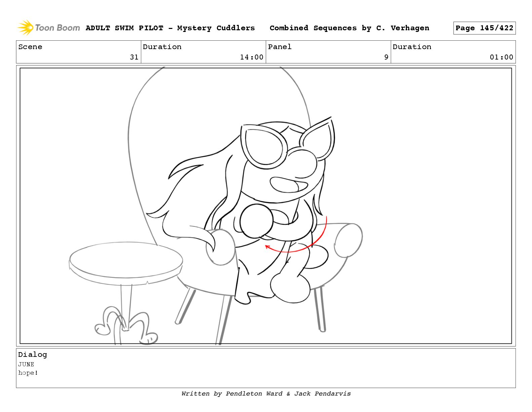Click 'Written by Pendleton Ward & Jack Pendarvis' credit
532x412 pixels.
tap(266, 394)
